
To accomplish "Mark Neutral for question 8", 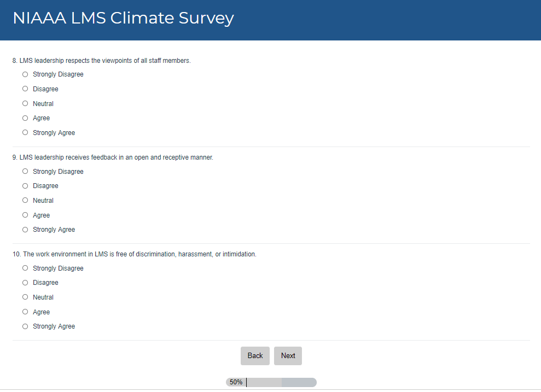I will (25, 103).
